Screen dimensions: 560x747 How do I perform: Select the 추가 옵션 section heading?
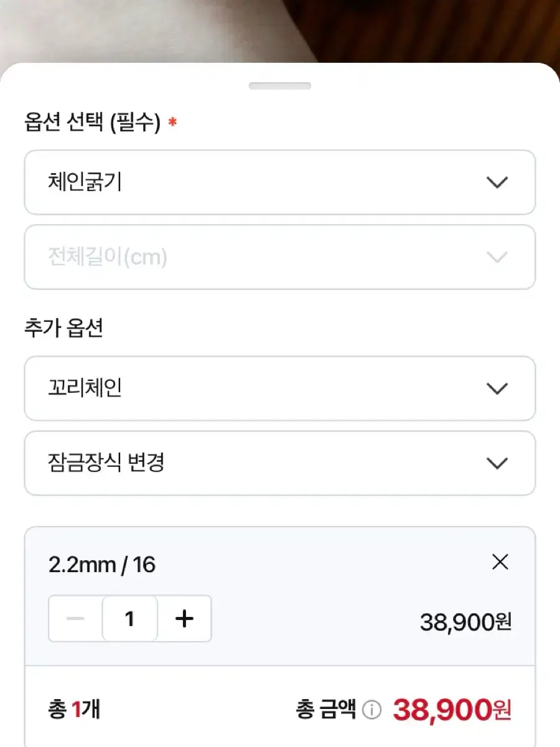tap(63, 329)
